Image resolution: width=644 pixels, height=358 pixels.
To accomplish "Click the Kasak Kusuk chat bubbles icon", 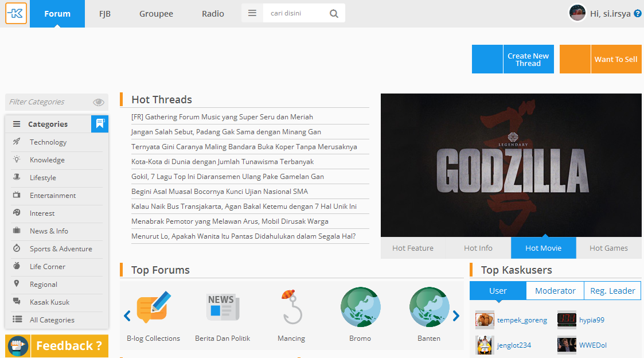I will pyautogui.click(x=17, y=301).
